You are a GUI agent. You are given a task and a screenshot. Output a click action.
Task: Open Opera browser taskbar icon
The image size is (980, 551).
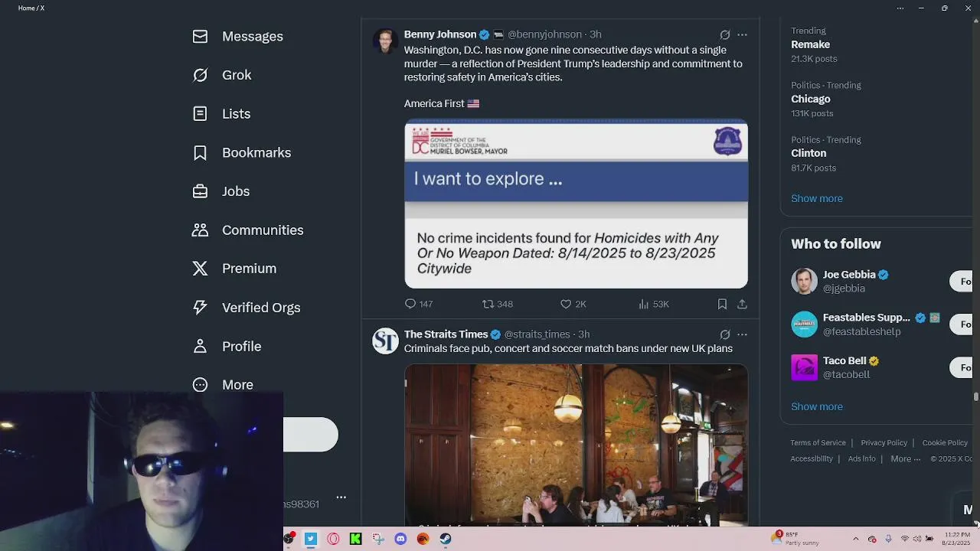coord(333,539)
